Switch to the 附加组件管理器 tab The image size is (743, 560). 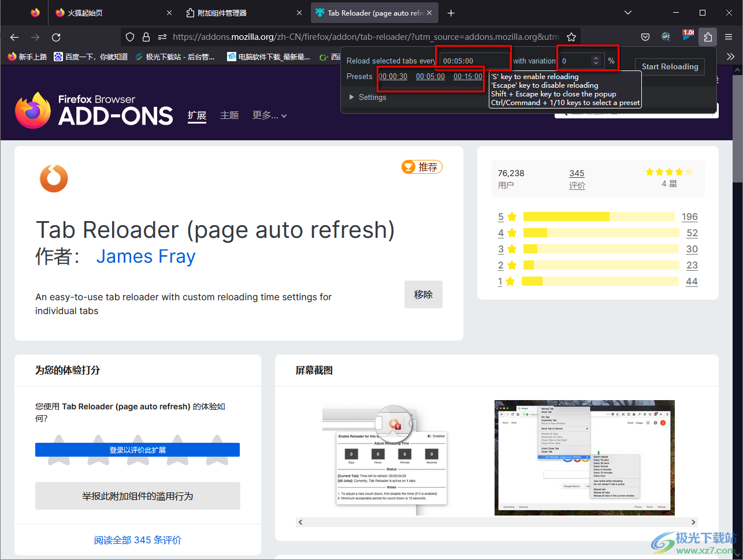(245, 13)
